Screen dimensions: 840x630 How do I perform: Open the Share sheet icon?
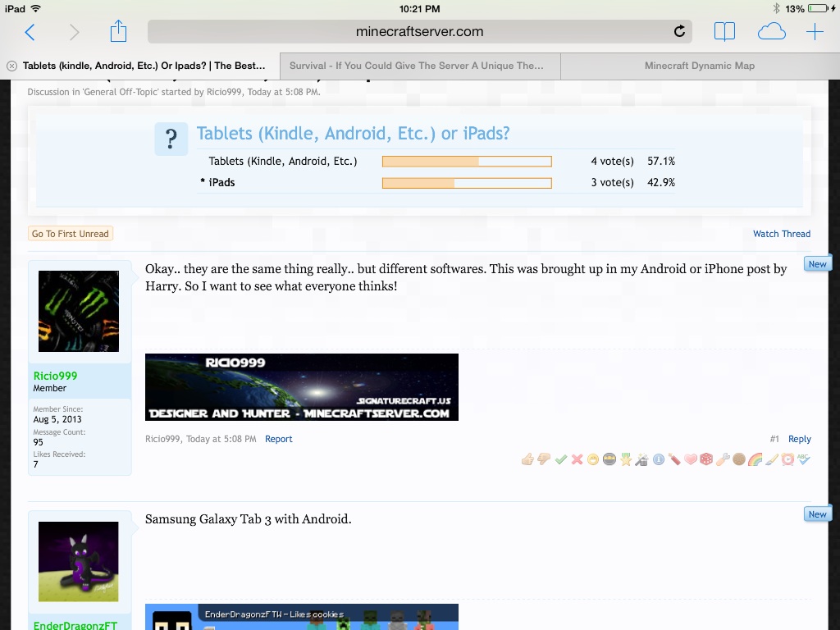[118, 30]
